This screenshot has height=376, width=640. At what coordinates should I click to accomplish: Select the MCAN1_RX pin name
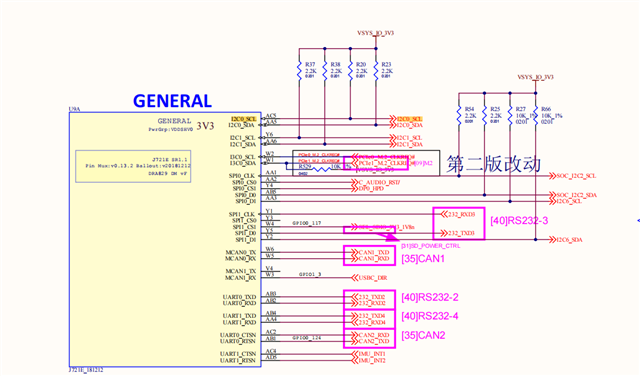click(x=241, y=278)
